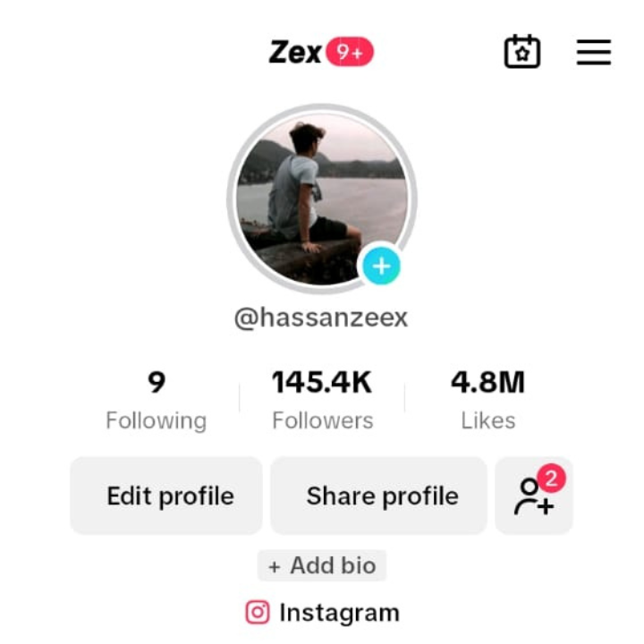Tap the Instagram logo icon
Screen dimensions: 644x644
pos(258,612)
